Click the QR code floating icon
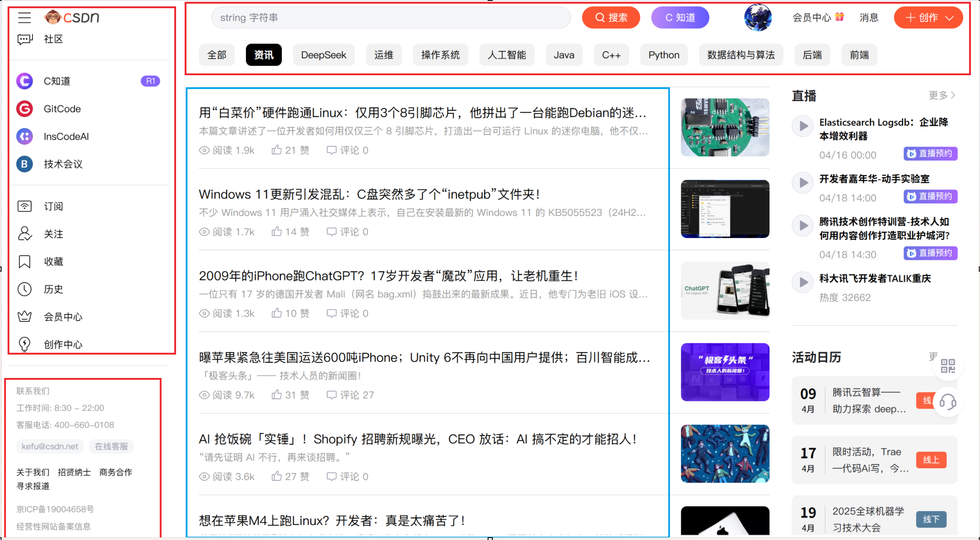 948,366
